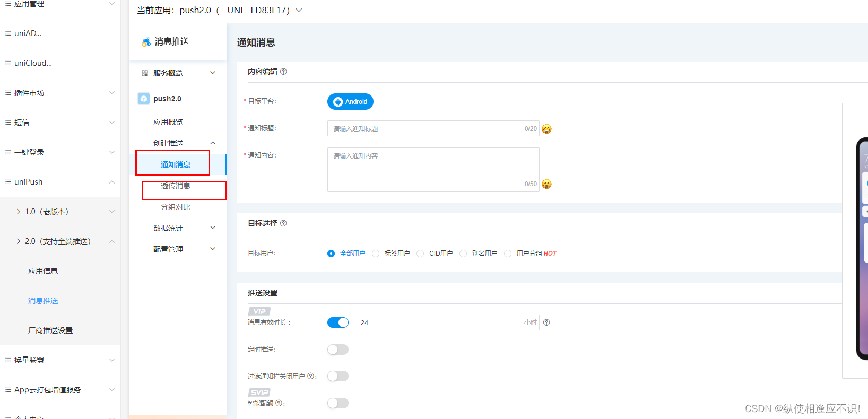This screenshot has height=419, width=868.
Task: Open 应用信息 in uniPush sidebar
Action: tap(43, 271)
